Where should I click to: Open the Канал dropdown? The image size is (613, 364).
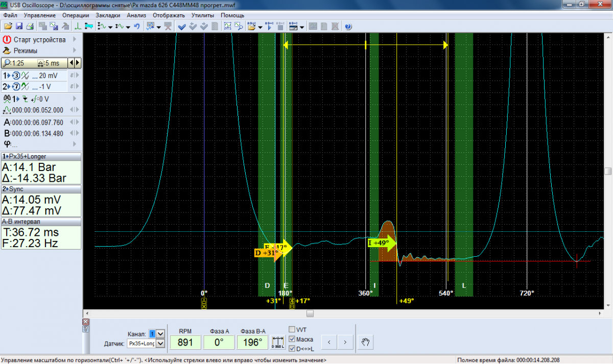160,333
